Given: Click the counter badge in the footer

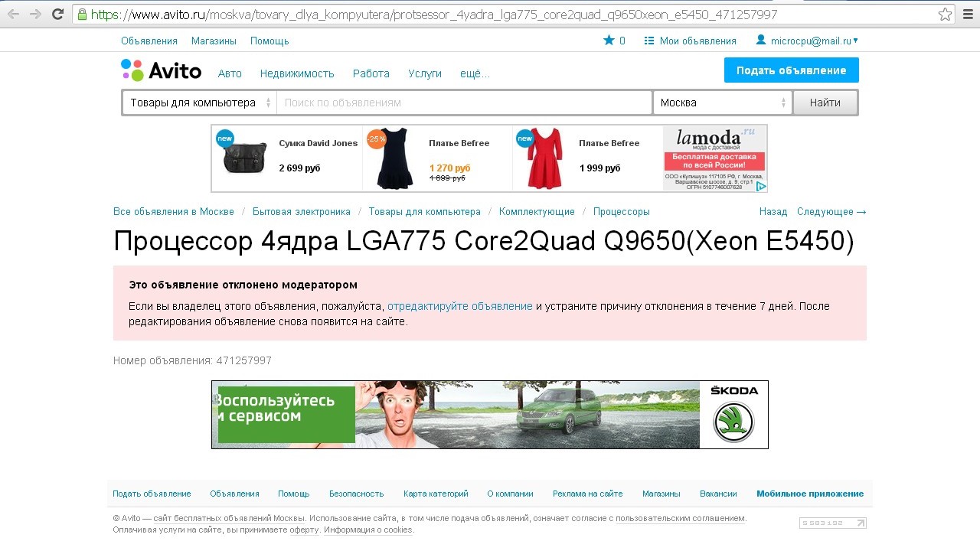Looking at the screenshot, I should (x=832, y=523).
